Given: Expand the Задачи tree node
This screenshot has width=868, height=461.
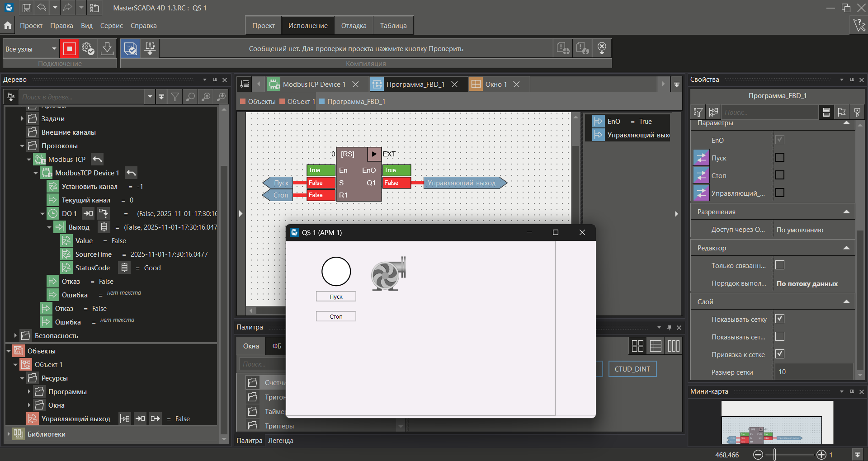Looking at the screenshot, I should [x=22, y=119].
